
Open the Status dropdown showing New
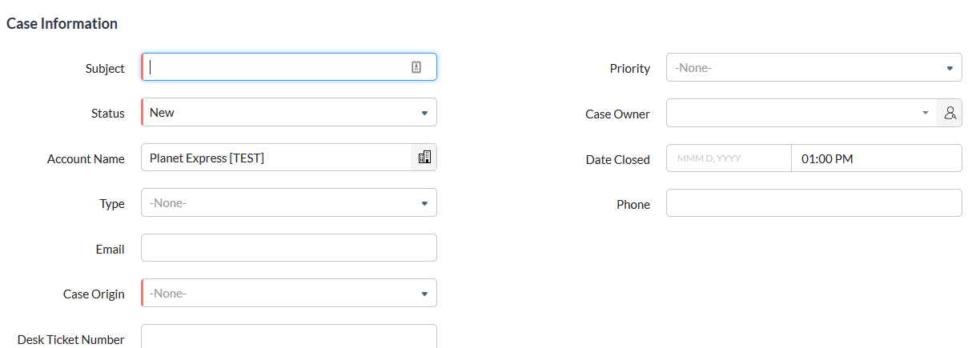[288, 113]
